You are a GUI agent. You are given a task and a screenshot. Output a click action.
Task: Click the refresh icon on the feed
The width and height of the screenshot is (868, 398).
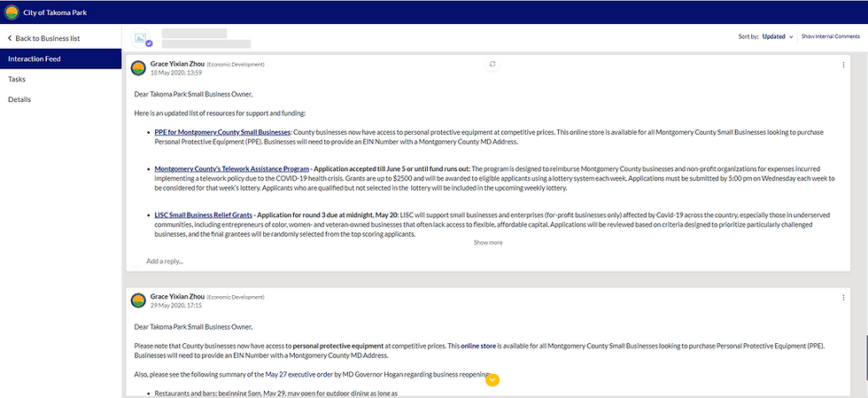[x=492, y=65]
